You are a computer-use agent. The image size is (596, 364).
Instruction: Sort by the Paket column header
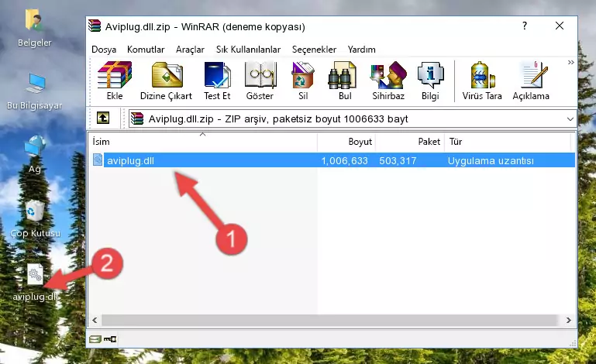tap(410, 142)
